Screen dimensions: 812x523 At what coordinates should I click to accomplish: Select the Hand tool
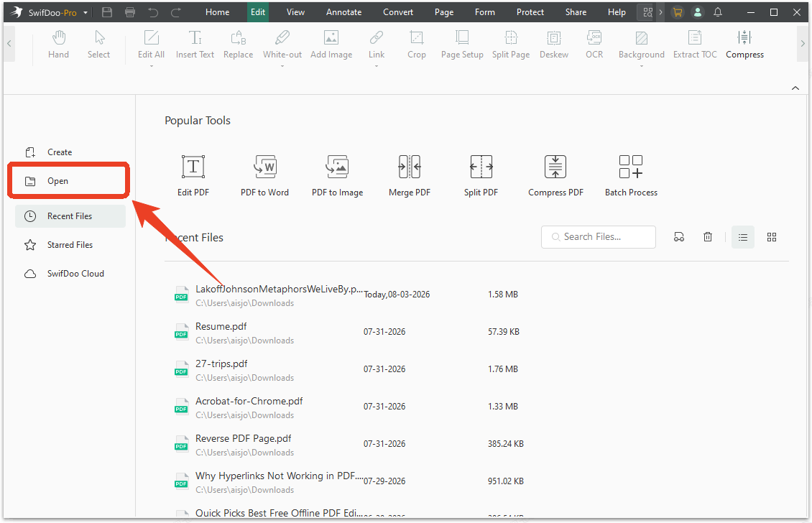coord(58,45)
